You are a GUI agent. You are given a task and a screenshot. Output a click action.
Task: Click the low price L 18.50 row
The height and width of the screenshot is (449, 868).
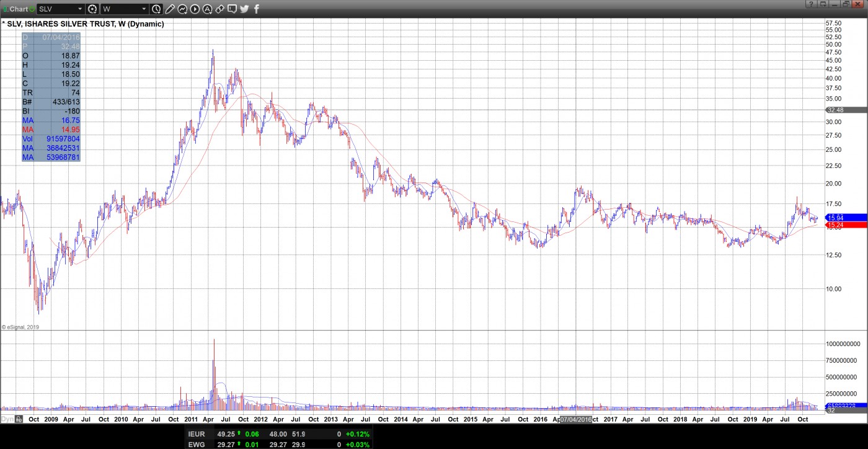pos(51,74)
